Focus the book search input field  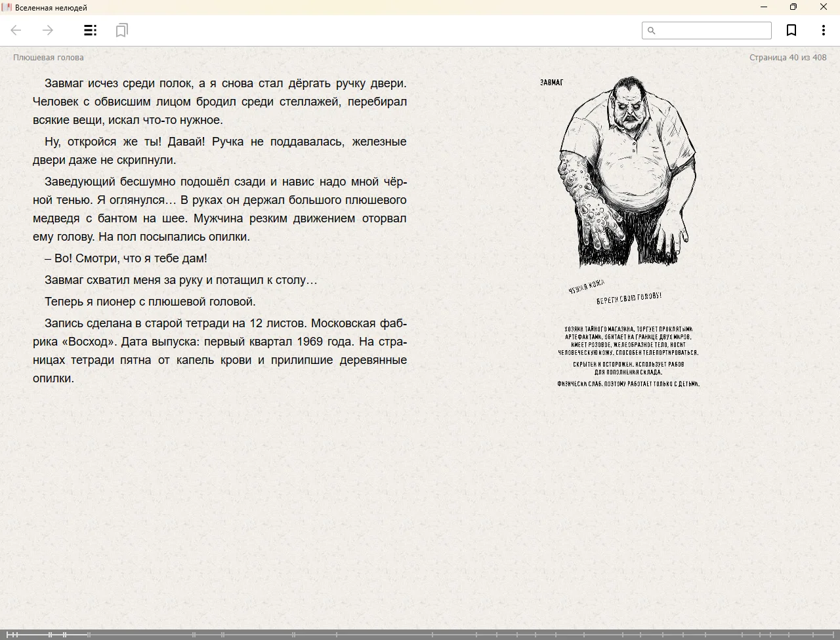tap(713, 30)
